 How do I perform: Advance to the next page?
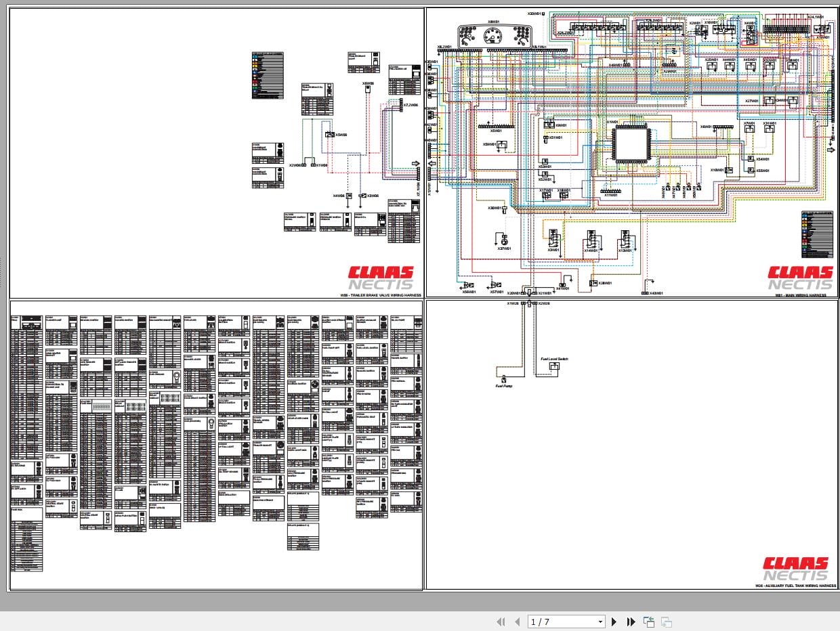click(614, 622)
